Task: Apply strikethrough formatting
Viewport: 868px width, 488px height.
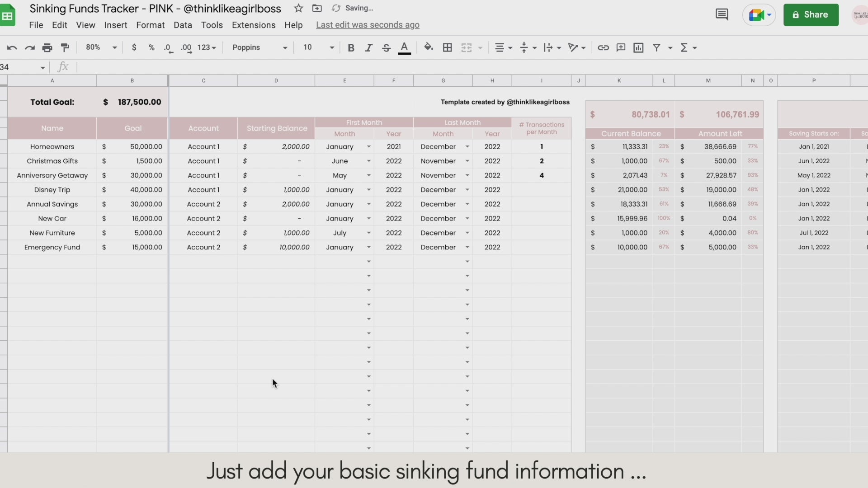Action: coord(386,47)
